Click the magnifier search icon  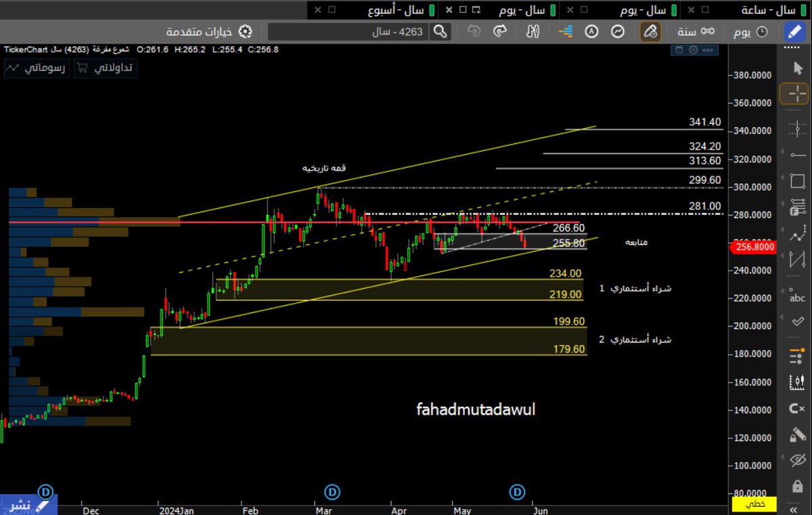pos(440,31)
